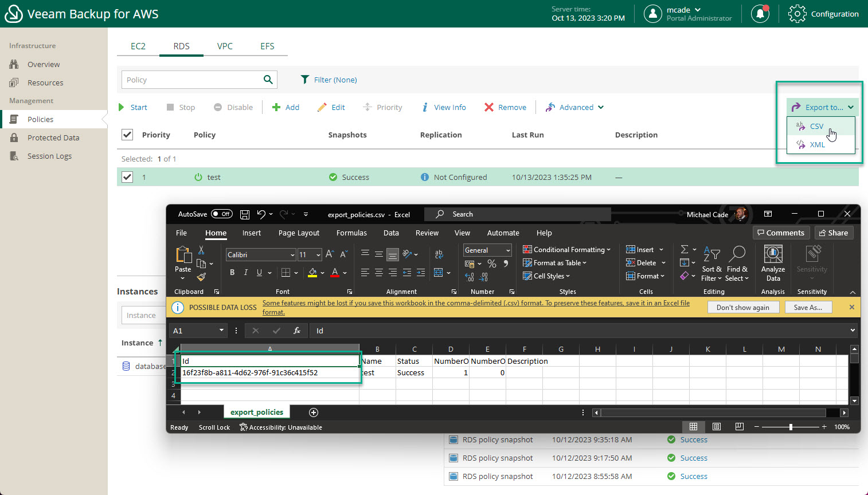The width and height of the screenshot is (868, 495).
Task: Click the Remove policy button
Action: [x=505, y=107]
